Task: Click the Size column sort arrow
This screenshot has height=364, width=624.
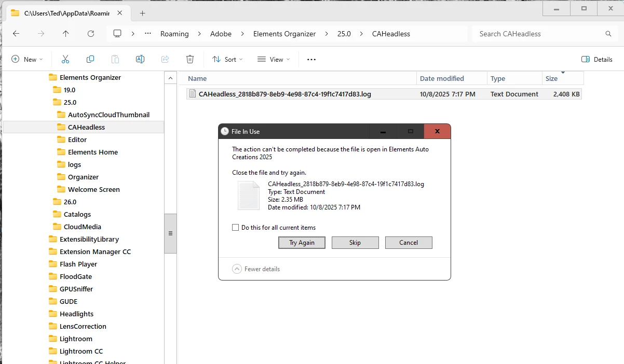Action: coord(563,73)
